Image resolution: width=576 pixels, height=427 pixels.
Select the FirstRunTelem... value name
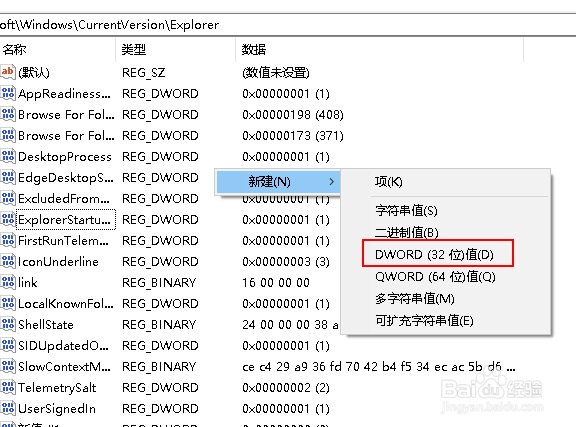pyautogui.click(x=63, y=241)
